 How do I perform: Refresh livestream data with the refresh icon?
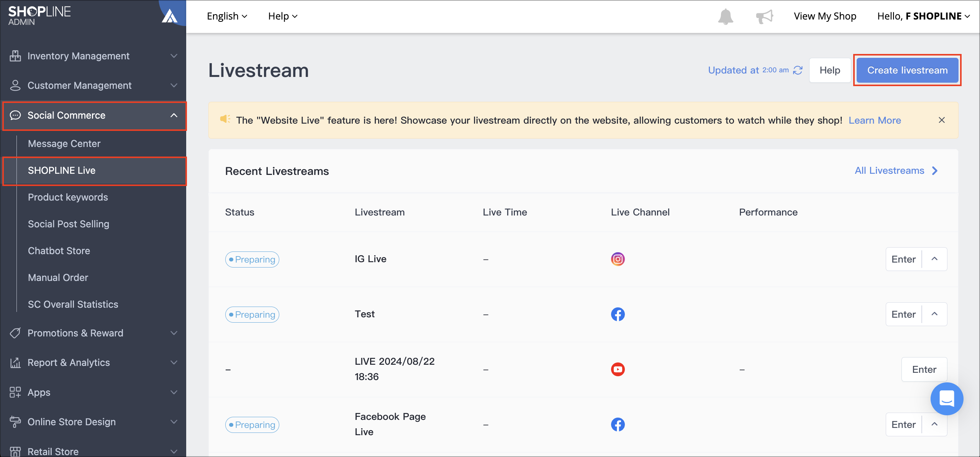pyautogui.click(x=798, y=70)
